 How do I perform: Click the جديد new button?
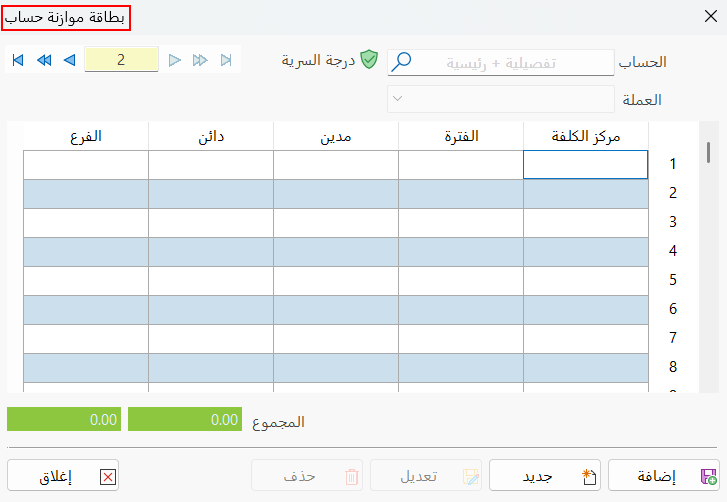tap(545, 475)
